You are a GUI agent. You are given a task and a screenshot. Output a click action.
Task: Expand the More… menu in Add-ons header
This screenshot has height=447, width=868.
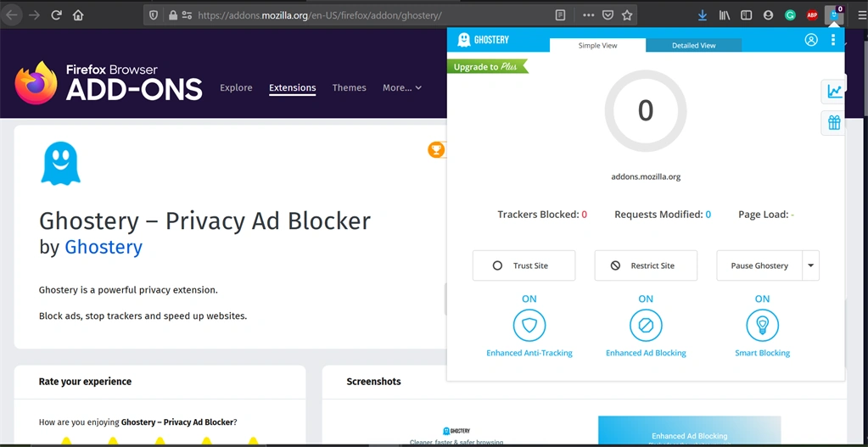pyautogui.click(x=402, y=88)
